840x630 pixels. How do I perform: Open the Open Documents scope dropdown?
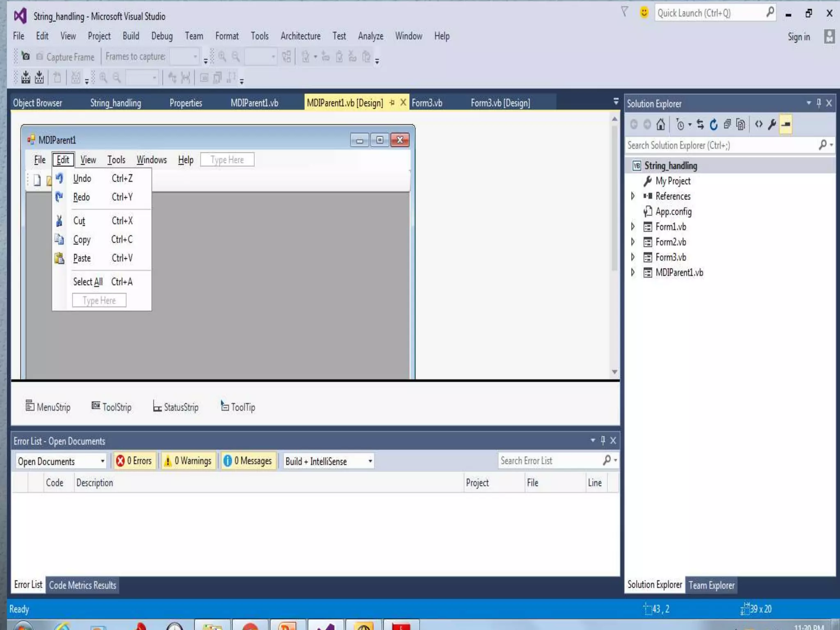[x=61, y=461]
